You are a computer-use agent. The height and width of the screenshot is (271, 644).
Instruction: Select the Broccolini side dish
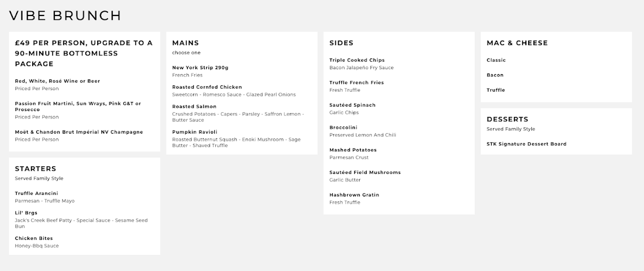[345, 128]
